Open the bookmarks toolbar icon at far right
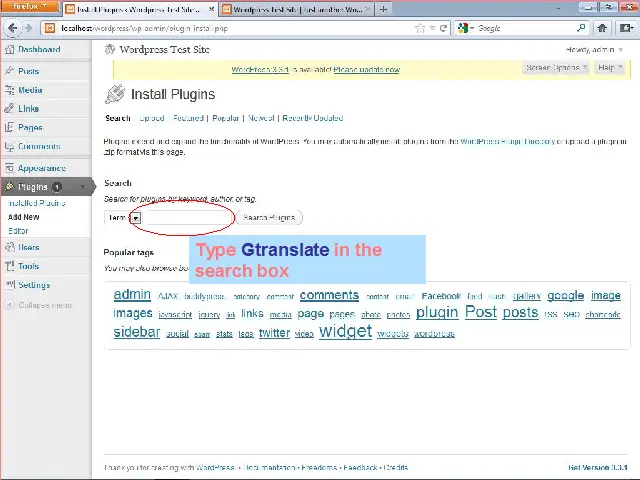This screenshot has height=480, width=640. click(626, 28)
